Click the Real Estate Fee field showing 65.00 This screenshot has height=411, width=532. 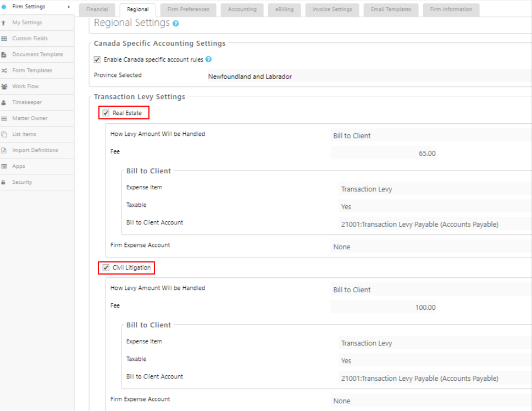pos(384,153)
